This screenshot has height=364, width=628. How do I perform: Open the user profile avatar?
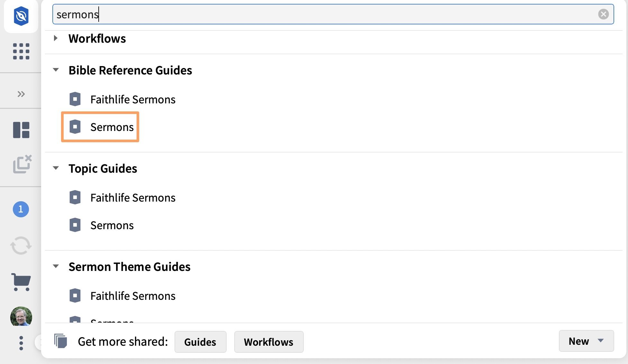(21, 316)
